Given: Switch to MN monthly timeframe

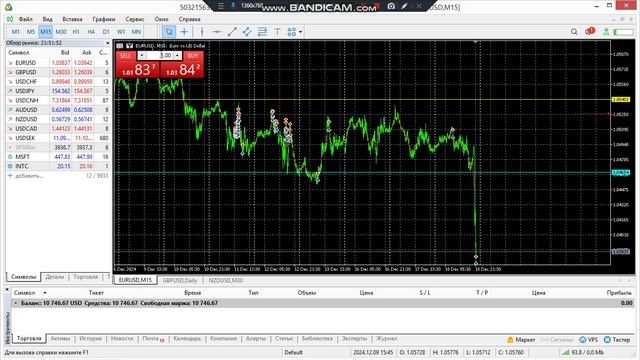Looking at the screenshot, I should (136, 31).
